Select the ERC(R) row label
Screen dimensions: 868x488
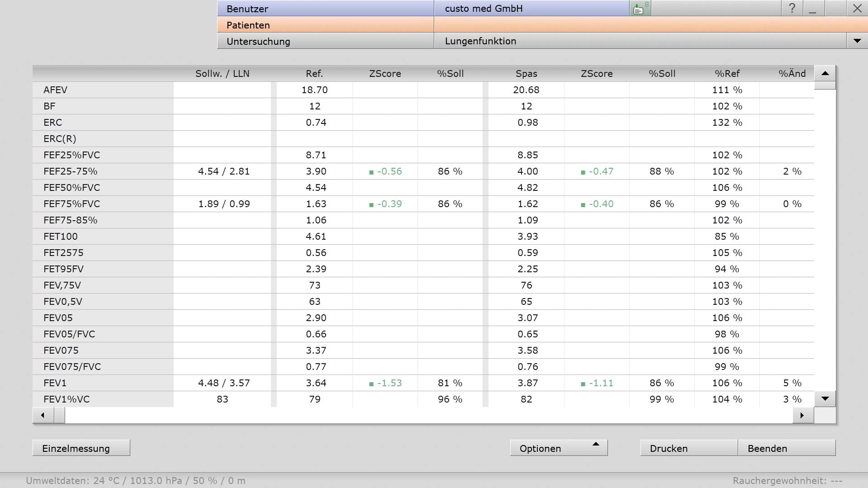point(60,138)
